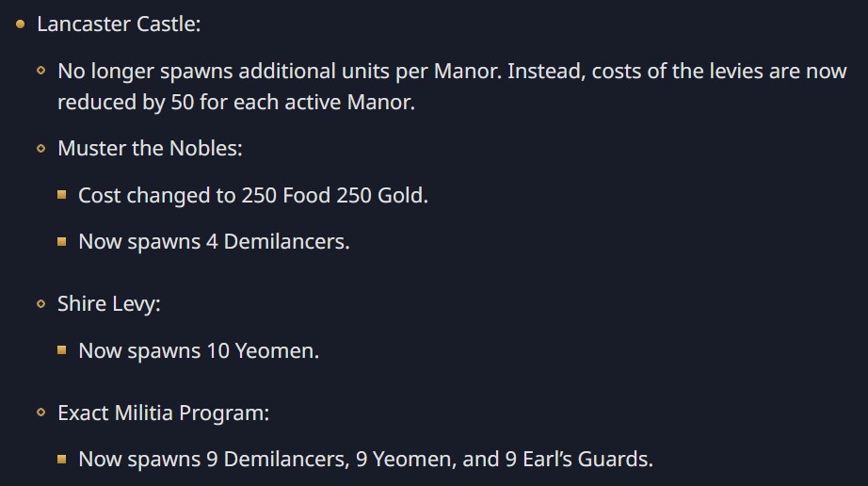This screenshot has height=486, width=868.
Task: Click the 'Shire Levy:' subheading
Action: pos(109,303)
